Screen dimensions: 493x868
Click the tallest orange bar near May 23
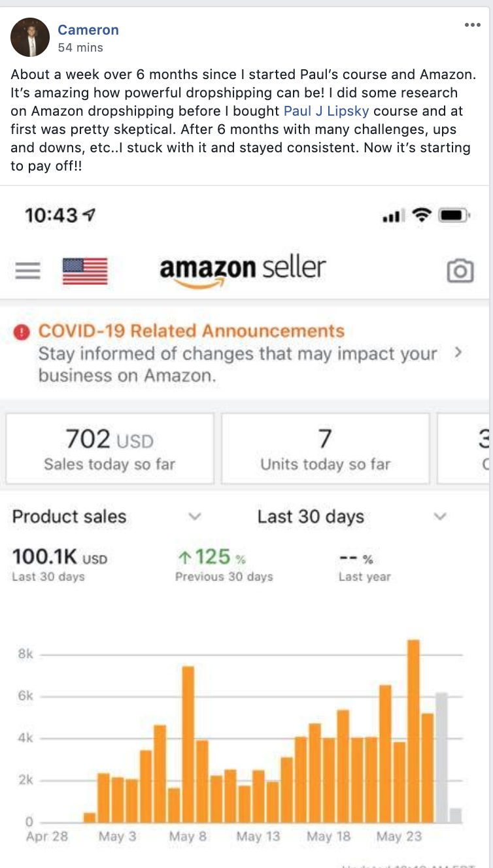coord(413,731)
